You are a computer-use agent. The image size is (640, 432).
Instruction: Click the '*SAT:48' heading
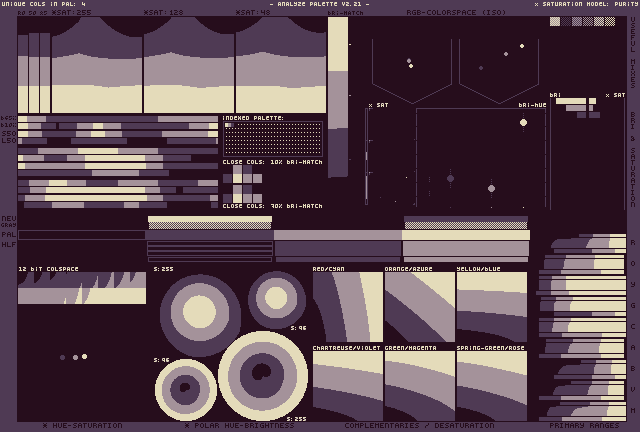(253, 12)
